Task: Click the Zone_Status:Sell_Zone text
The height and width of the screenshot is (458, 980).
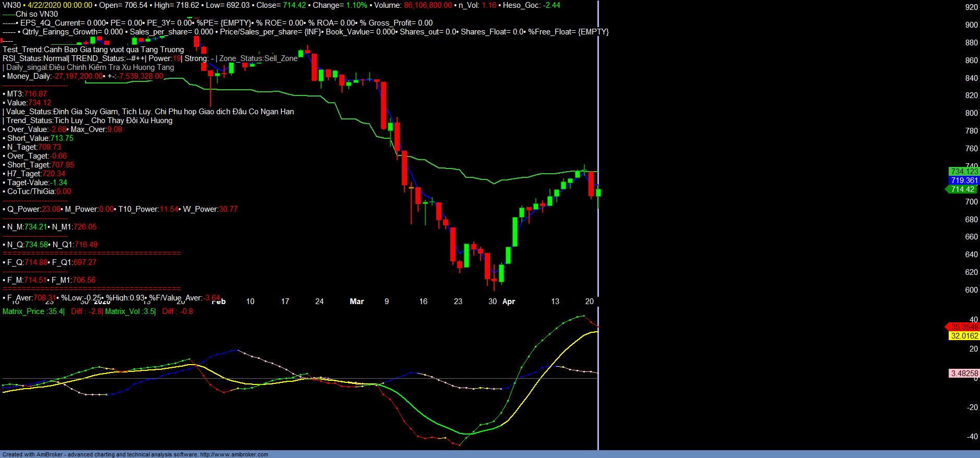Action: coord(258,58)
